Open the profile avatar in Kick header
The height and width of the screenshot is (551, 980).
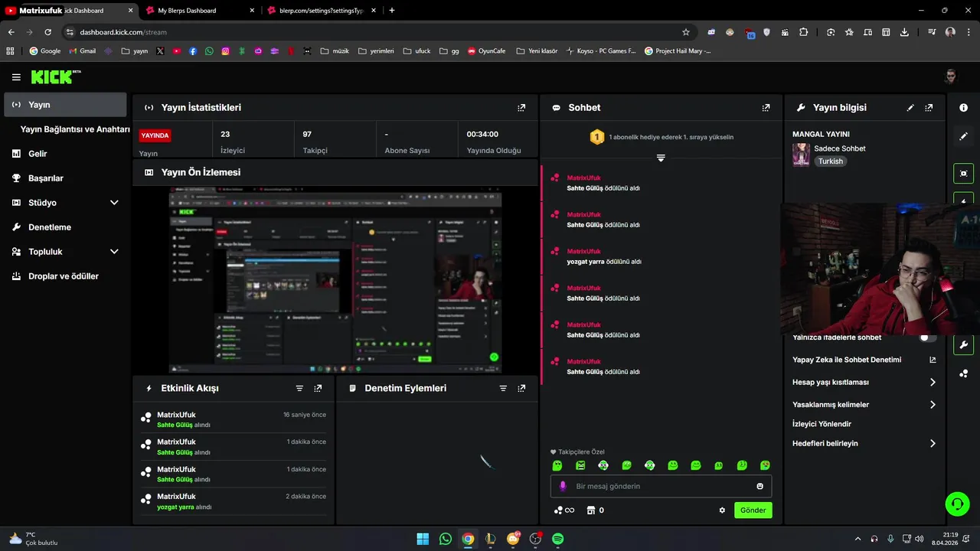[950, 77]
